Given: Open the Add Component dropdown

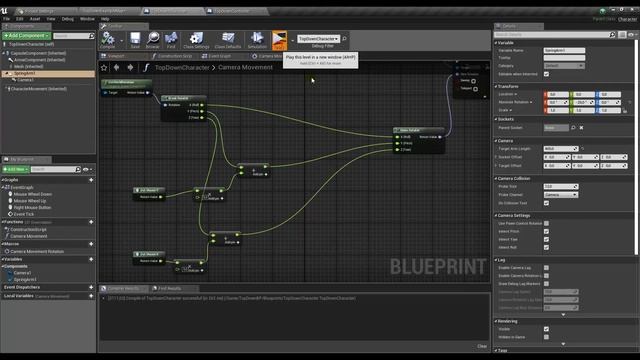Looking at the screenshot, I should coord(26,36).
